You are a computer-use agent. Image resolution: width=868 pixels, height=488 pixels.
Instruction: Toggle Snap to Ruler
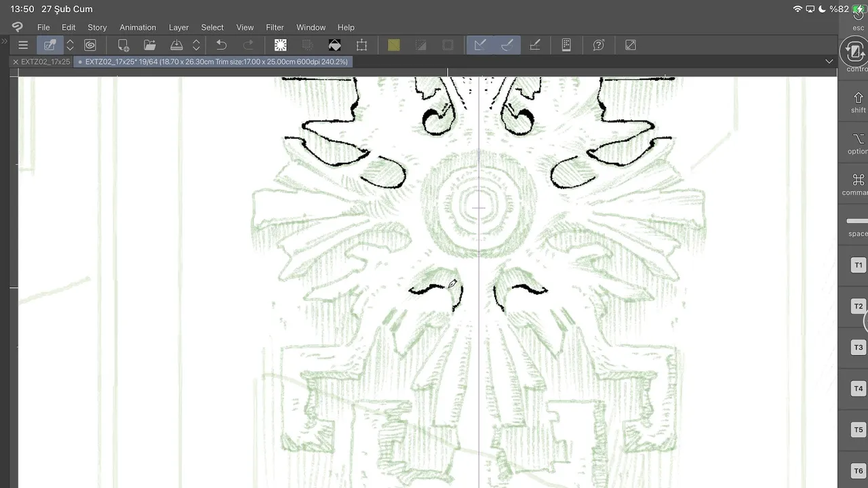[480, 45]
